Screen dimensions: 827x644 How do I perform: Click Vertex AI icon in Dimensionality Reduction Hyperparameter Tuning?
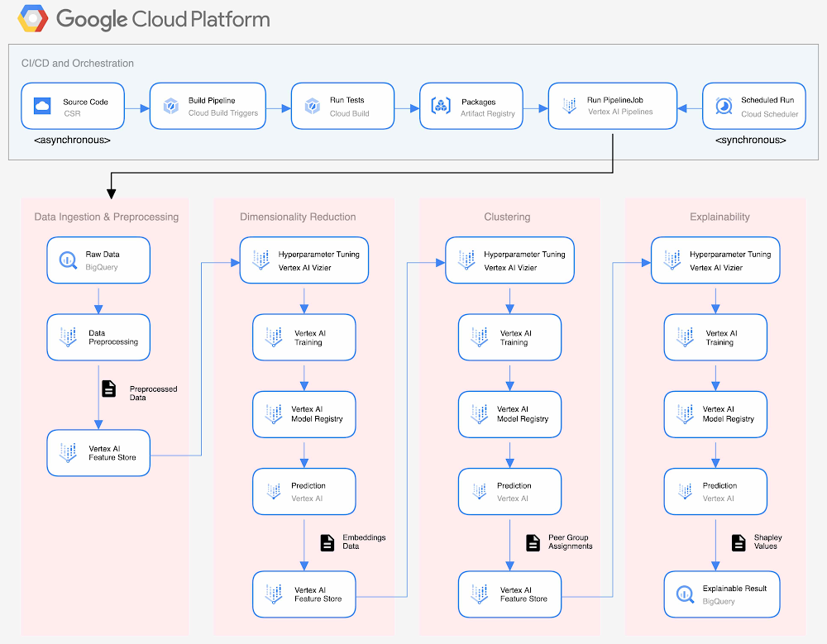tap(261, 260)
